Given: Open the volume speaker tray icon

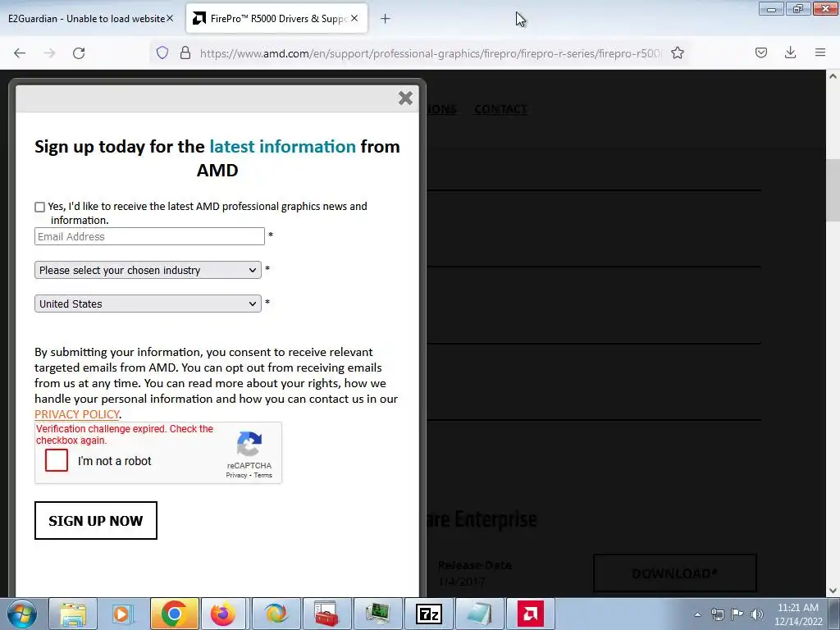Looking at the screenshot, I should (757, 614).
